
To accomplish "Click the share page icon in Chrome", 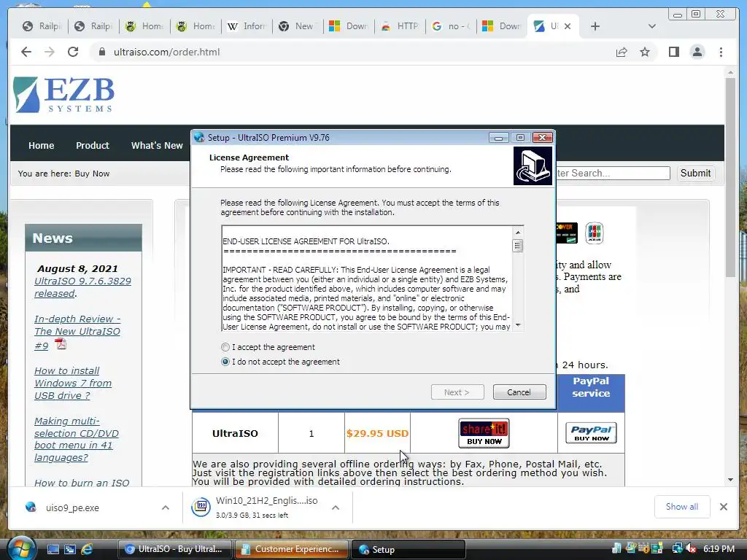I will coord(622,52).
